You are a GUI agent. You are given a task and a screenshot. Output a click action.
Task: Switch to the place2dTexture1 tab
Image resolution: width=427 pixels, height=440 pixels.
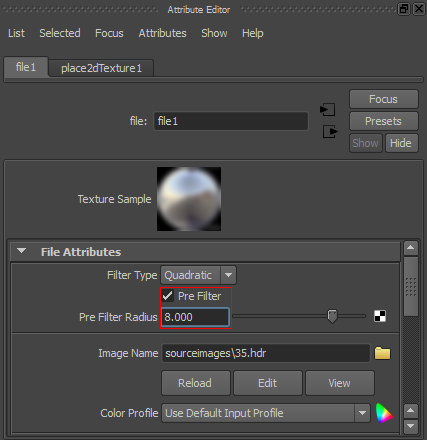coord(101,68)
